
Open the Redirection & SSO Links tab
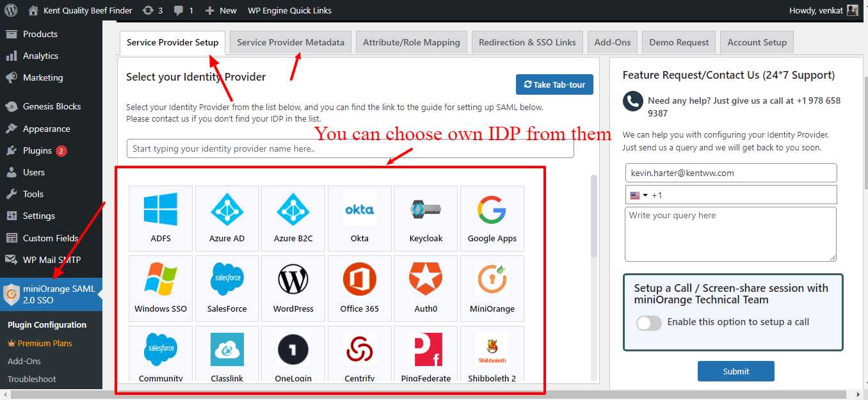[527, 42]
